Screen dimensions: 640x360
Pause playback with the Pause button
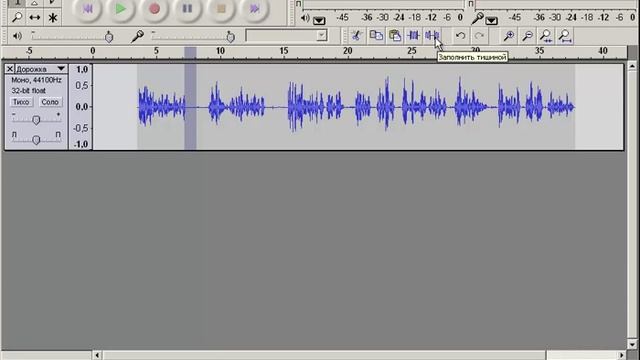(187, 9)
